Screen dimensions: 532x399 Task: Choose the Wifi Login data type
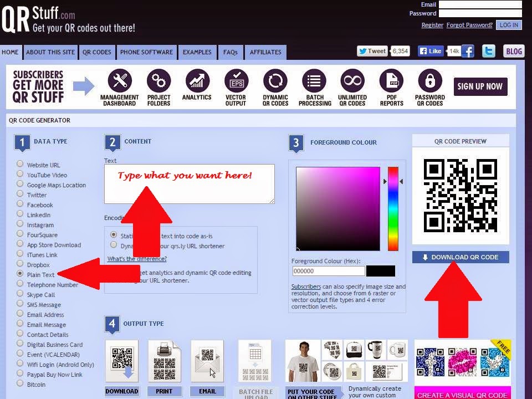click(x=20, y=364)
